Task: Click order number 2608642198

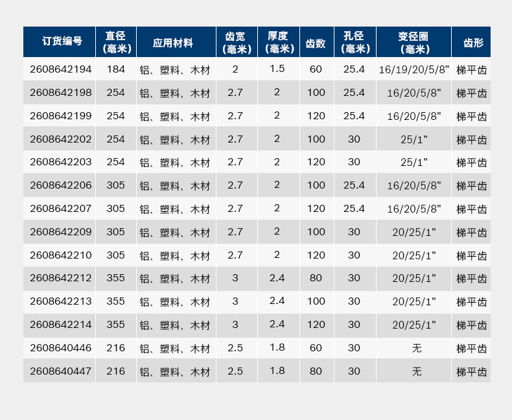Action: click(60, 93)
